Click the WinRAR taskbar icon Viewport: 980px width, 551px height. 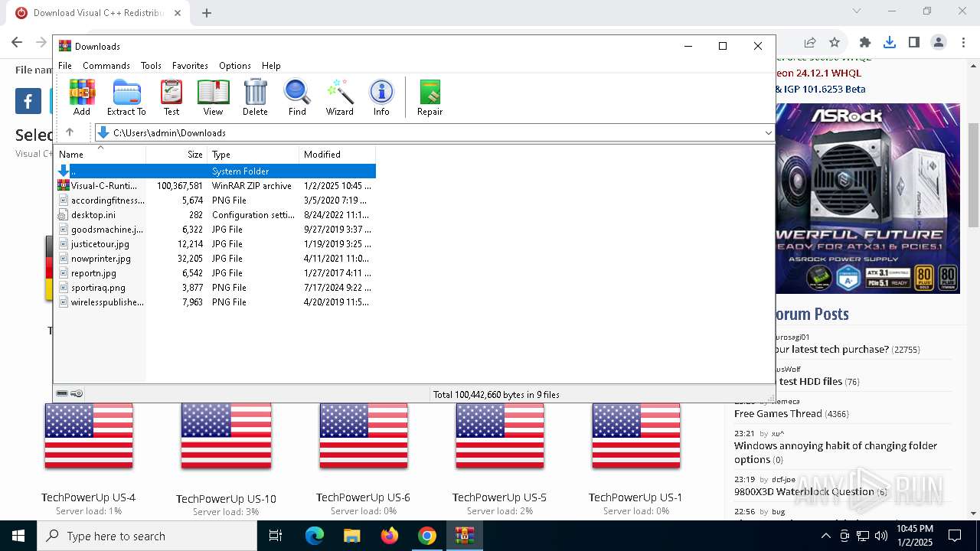coord(465,536)
